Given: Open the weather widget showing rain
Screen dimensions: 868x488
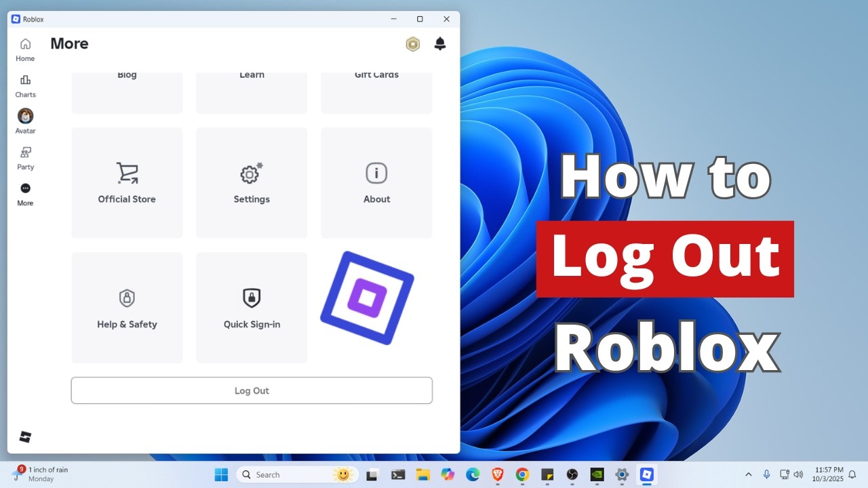Looking at the screenshot, I should point(41,474).
